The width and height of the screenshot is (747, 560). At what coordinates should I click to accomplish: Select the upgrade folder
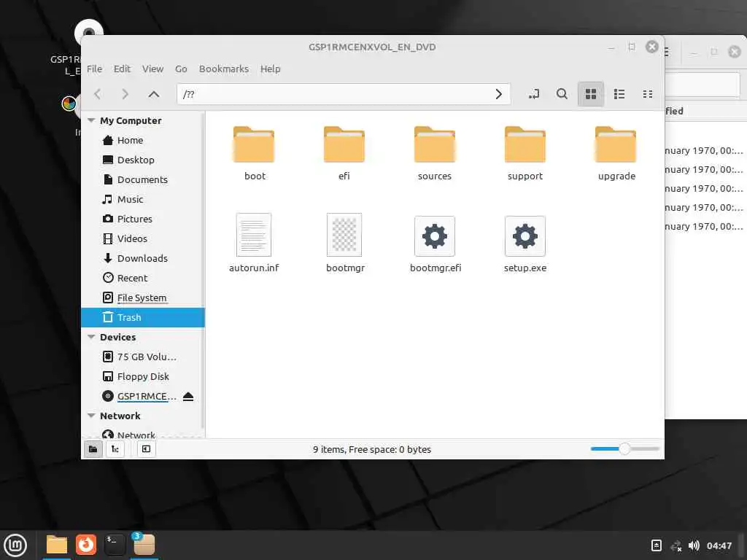[616, 153]
